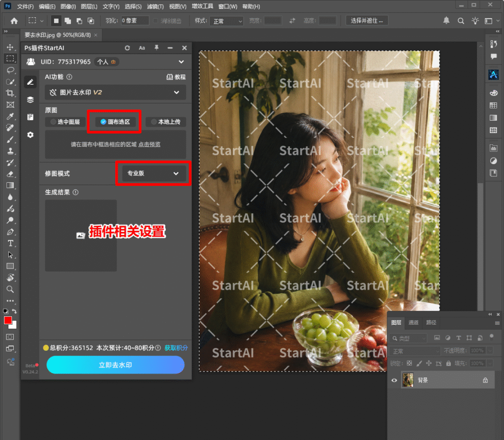
Task: Toggle the 消除锯齿 anti-alias checkbox
Action: (x=156, y=21)
